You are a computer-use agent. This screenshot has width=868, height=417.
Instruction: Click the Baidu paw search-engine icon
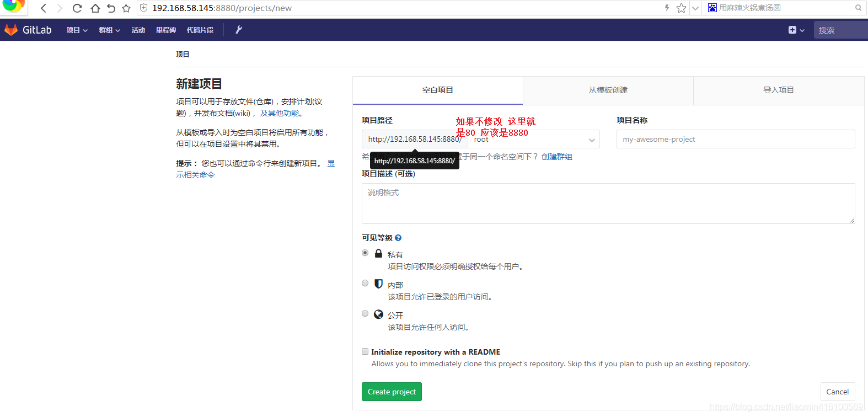pos(712,8)
